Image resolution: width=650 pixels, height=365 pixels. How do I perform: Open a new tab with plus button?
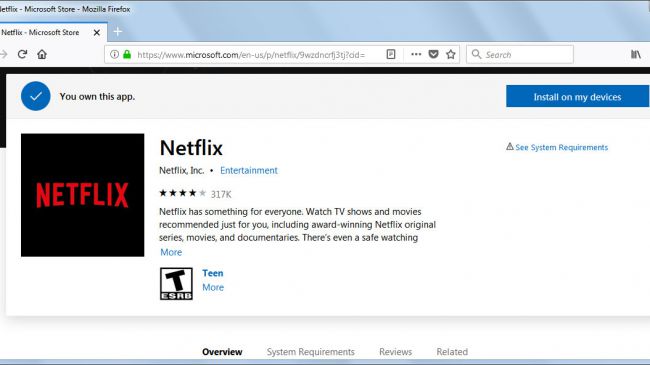point(118,32)
